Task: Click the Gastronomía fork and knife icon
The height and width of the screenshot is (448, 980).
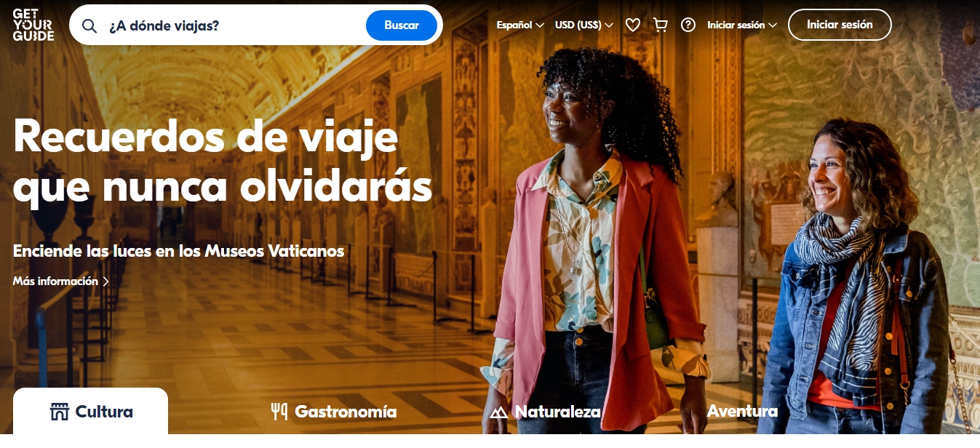Action: (279, 412)
